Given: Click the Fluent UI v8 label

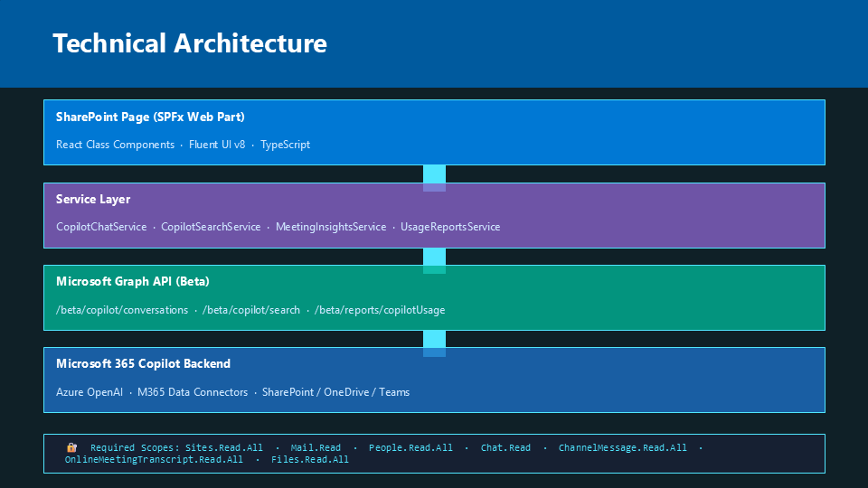Looking at the screenshot, I should click(x=217, y=145).
